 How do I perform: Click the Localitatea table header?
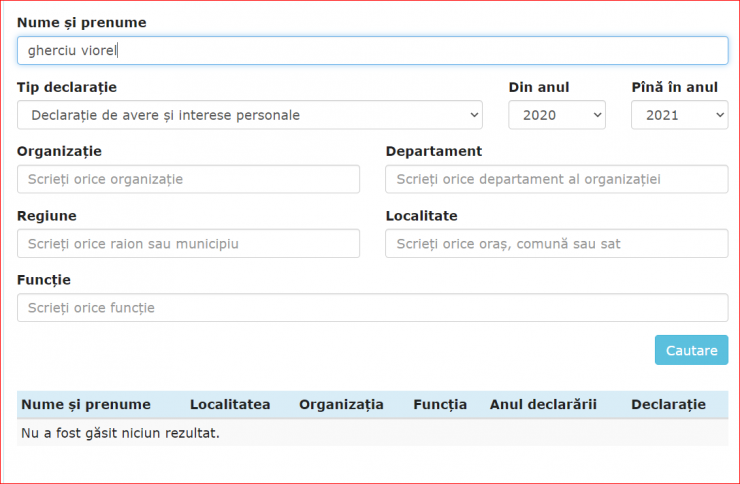click(x=230, y=404)
